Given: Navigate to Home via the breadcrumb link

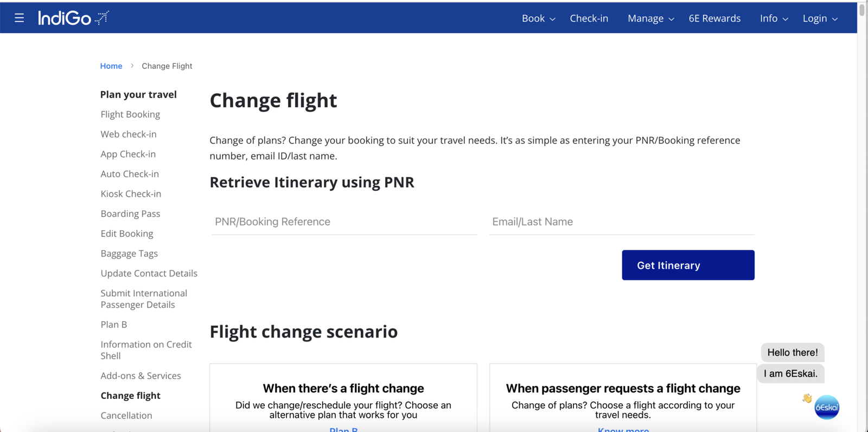Looking at the screenshot, I should coord(111,66).
